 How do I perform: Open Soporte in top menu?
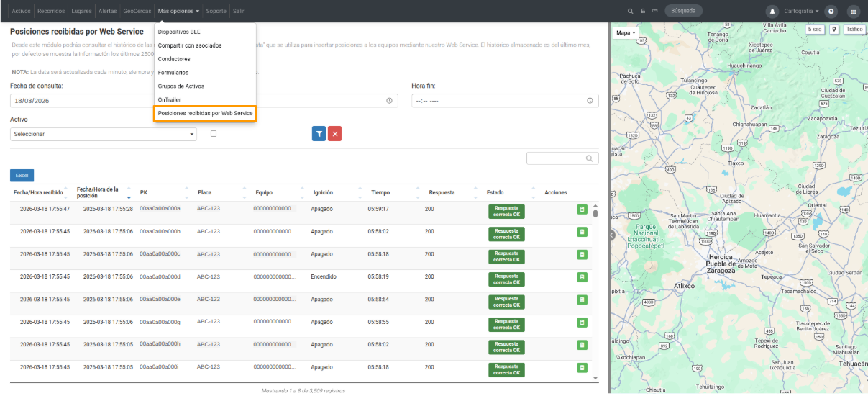[x=216, y=12]
